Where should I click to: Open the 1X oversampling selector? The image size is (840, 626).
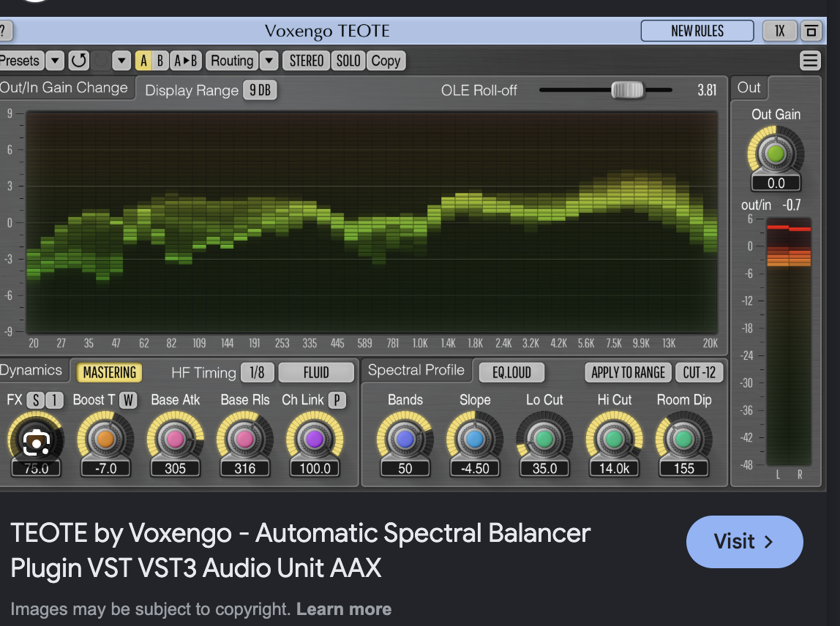[x=780, y=31]
